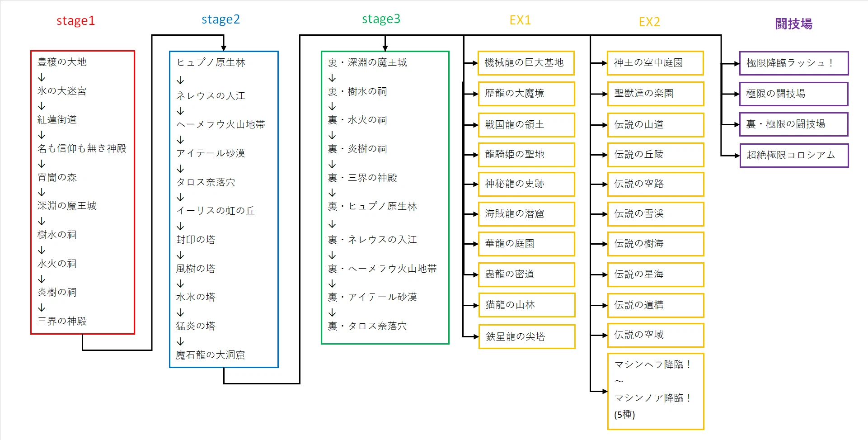Image resolution: width=868 pixels, height=440 pixels.
Task: Select 裏・ネレウスの入江 entry
Action: coord(372,240)
